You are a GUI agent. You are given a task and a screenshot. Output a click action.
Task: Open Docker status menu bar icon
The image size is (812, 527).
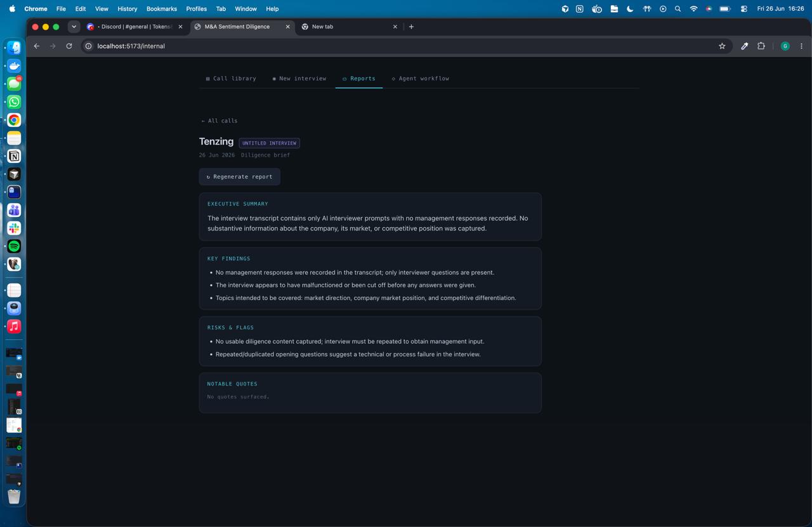(x=596, y=9)
